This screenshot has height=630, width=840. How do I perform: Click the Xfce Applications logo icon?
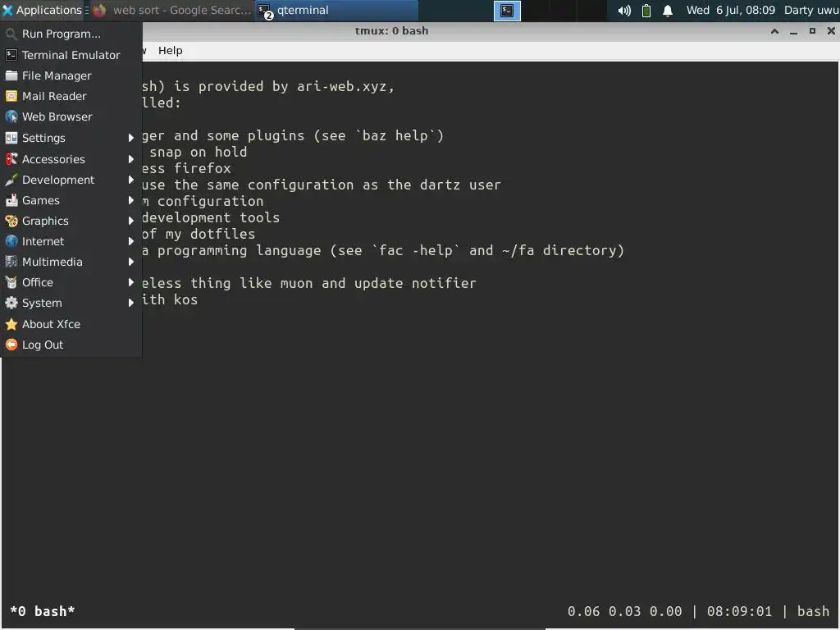pos(7,10)
